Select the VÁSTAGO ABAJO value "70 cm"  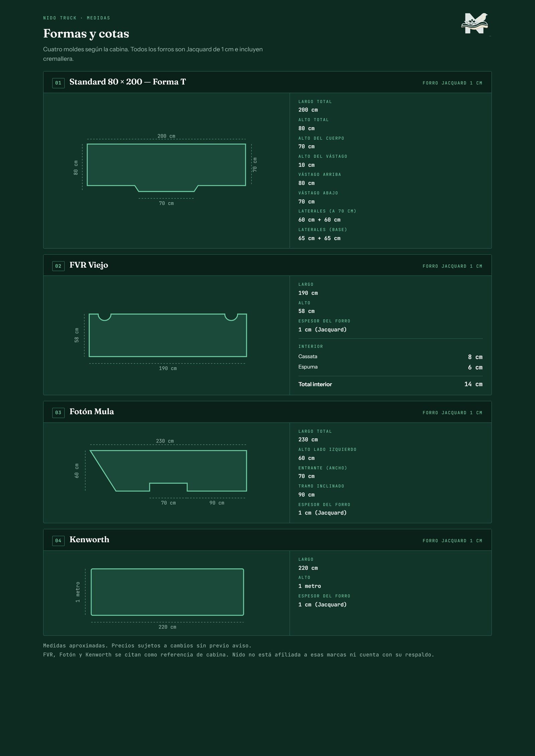pyautogui.click(x=306, y=202)
